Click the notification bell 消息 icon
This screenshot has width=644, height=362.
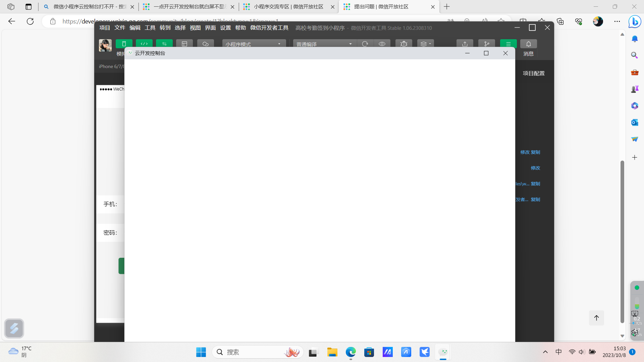(x=528, y=44)
